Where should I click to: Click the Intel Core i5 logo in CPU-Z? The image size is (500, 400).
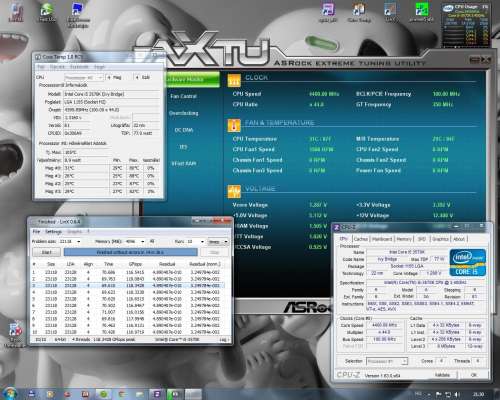click(468, 262)
